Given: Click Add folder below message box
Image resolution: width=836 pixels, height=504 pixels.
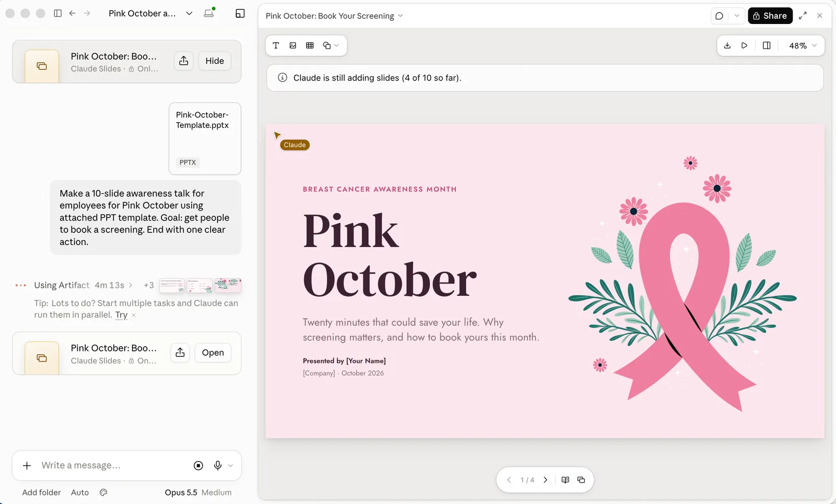Looking at the screenshot, I should (41, 493).
